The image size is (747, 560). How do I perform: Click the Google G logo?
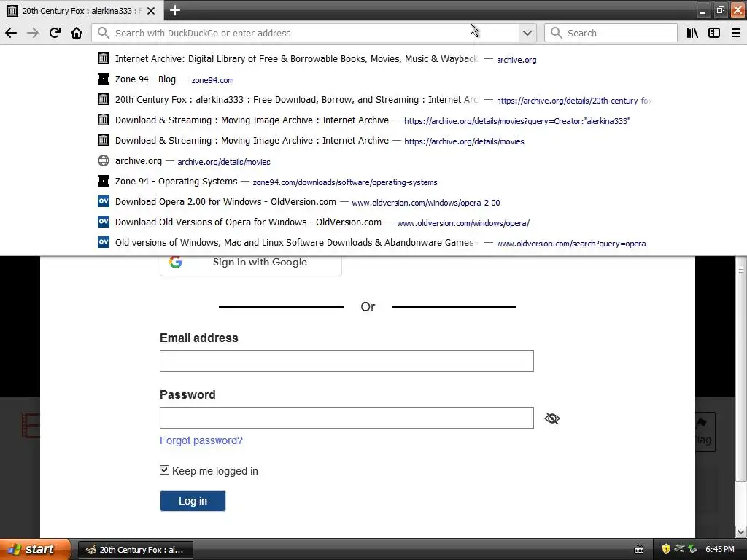click(176, 262)
